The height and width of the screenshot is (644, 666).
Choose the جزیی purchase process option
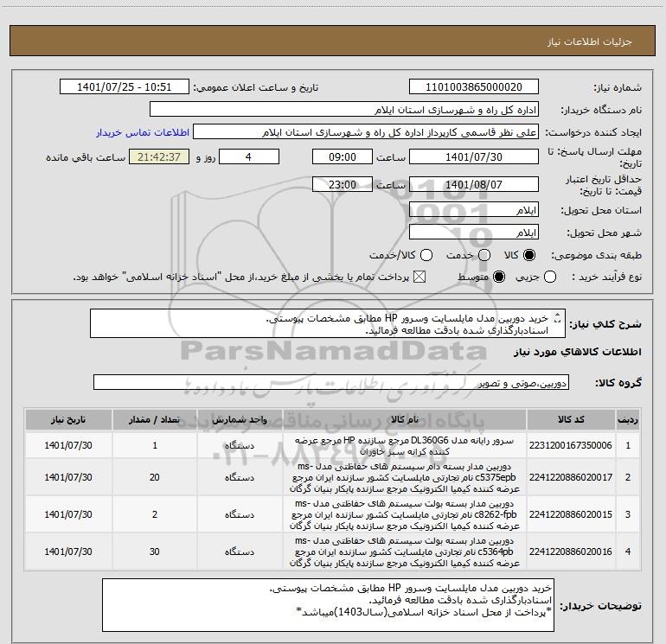550,277
